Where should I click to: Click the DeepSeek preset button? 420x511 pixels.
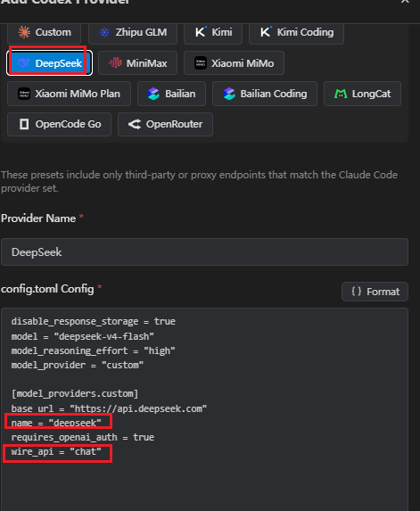pyautogui.click(x=50, y=63)
